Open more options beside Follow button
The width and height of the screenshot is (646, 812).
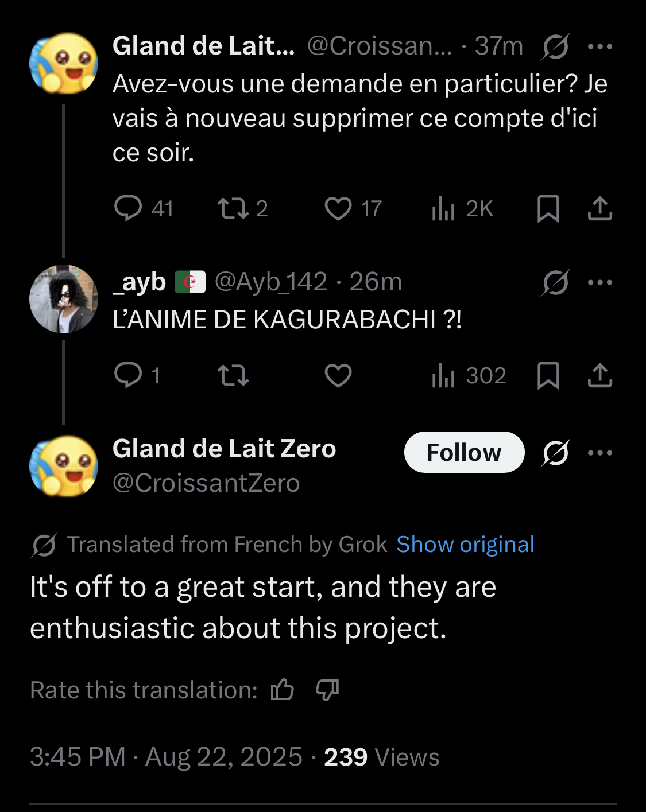[x=600, y=453]
